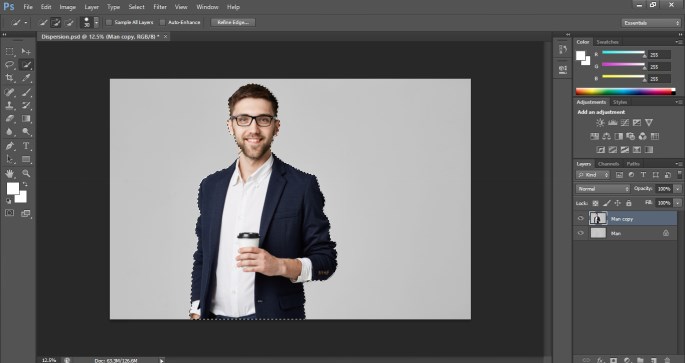Open the Opacity slider dropdown arrow
Viewport: 685px width, 363px height.
(x=678, y=189)
